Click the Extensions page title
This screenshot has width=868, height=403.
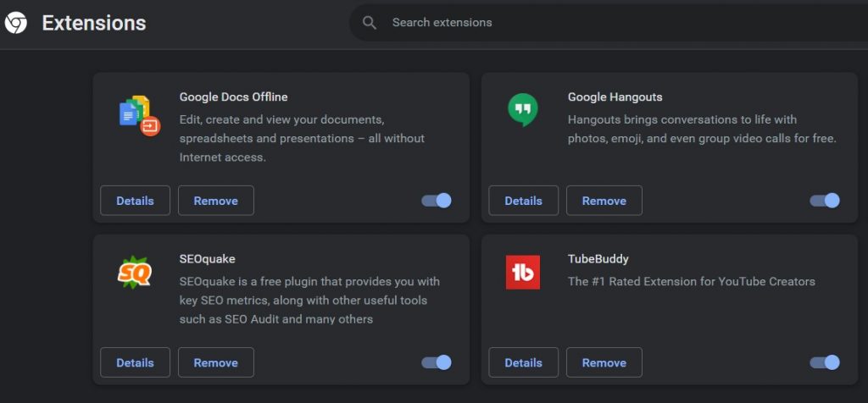pyautogui.click(x=94, y=23)
